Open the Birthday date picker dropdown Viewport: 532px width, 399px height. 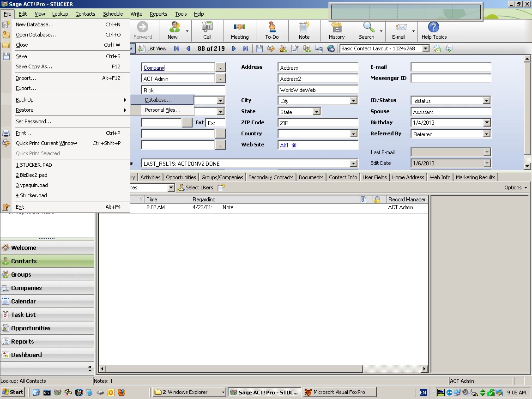pyautogui.click(x=487, y=122)
